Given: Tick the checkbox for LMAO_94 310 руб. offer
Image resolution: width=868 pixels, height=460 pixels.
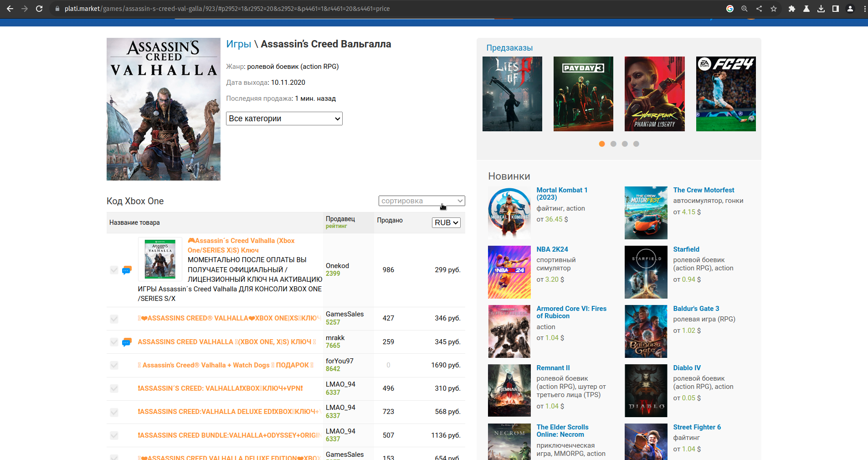Looking at the screenshot, I should [x=114, y=388].
